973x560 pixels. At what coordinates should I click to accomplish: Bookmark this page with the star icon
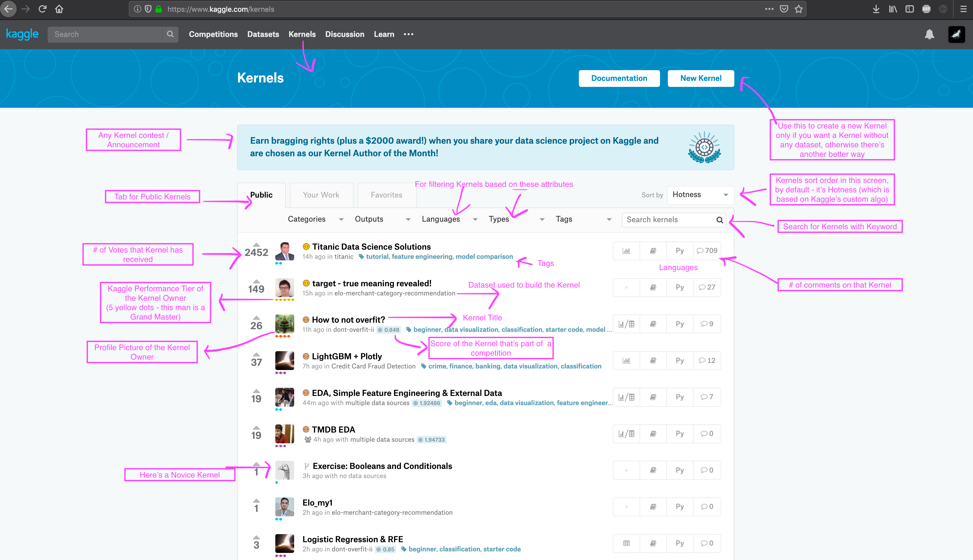[799, 9]
